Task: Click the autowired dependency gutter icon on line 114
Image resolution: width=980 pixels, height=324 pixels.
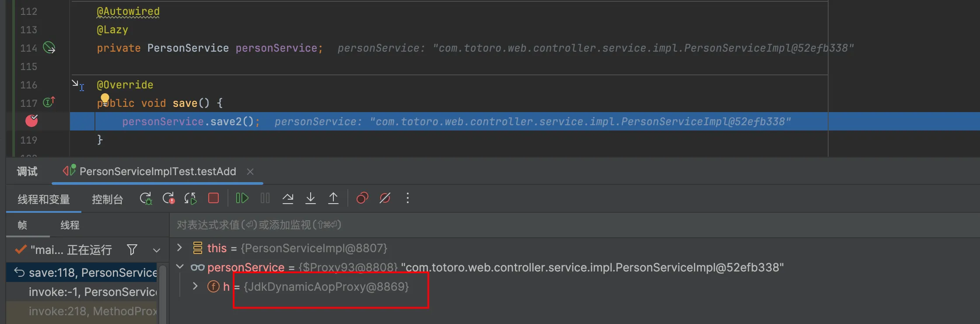Action: click(x=49, y=47)
